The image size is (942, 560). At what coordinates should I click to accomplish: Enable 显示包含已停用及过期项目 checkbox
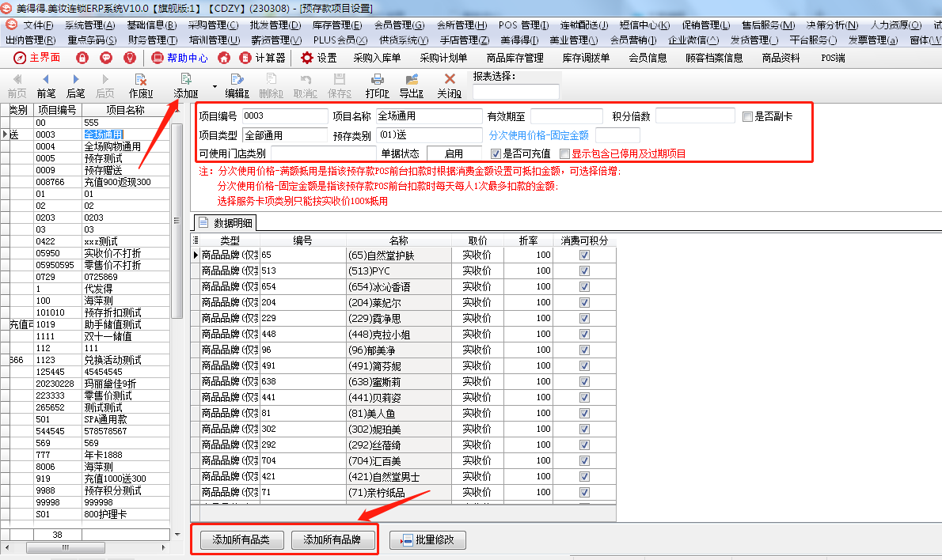(564, 153)
